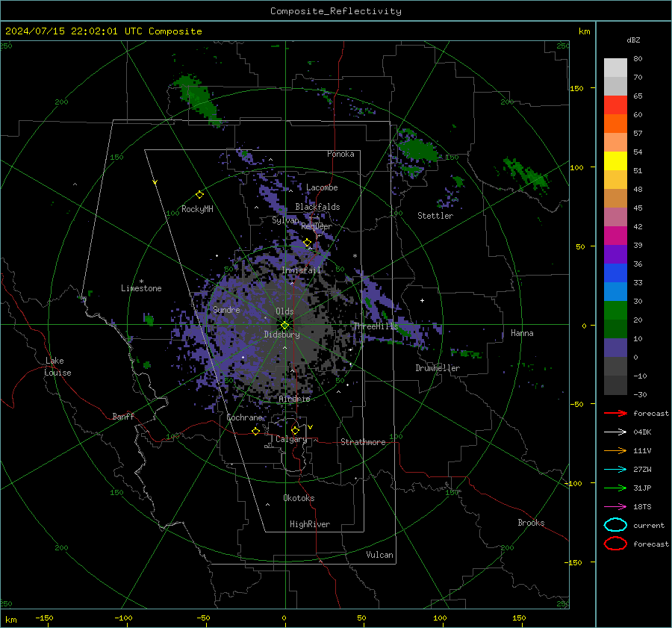Click the green 31JP arrow icon

(x=615, y=488)
